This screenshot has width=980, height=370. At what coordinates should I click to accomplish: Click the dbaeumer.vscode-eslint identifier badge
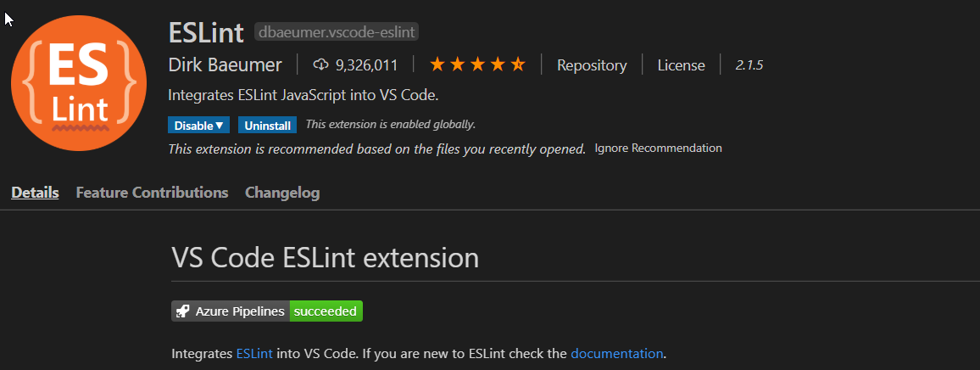[x=337, y=32]
